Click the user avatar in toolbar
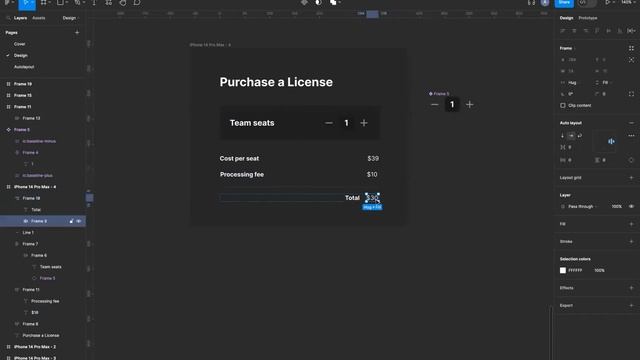The height and width of the screenshot is (360, 640). click(x=545, y=2)
